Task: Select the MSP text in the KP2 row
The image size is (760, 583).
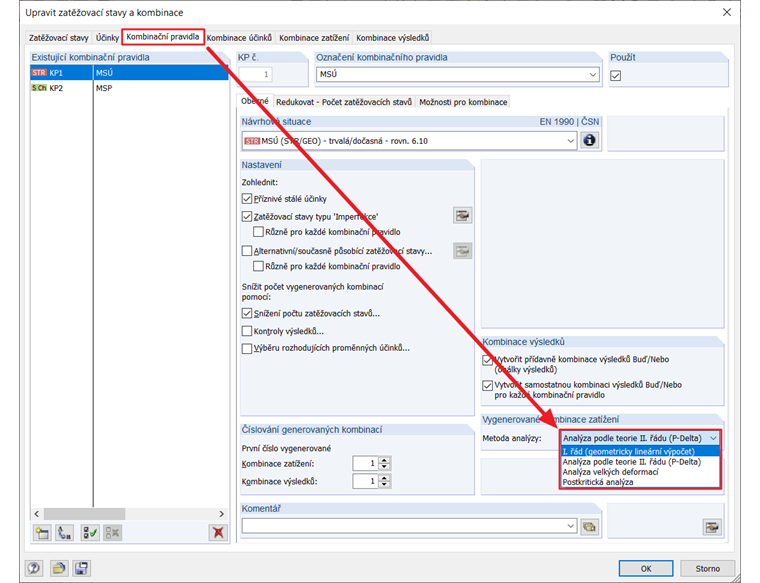Action: tap(104, 88)
